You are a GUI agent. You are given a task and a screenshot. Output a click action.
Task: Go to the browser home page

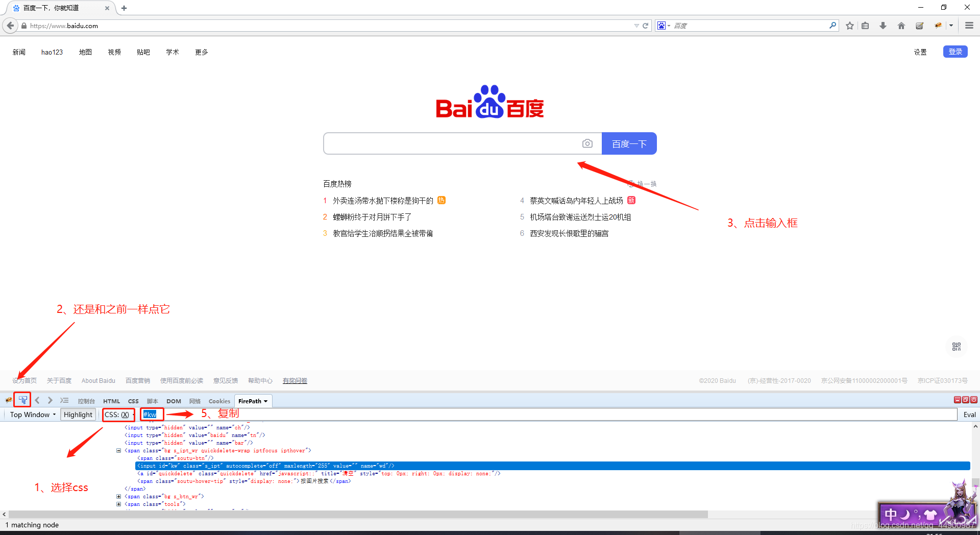point(901,26)
